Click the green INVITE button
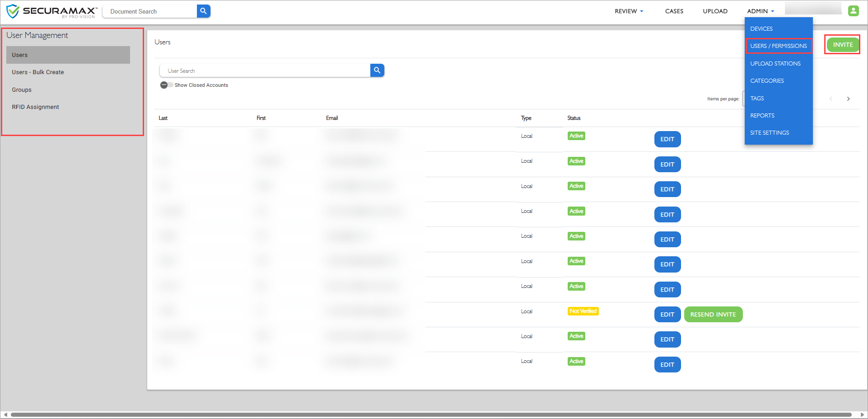 pyautogui.click(x=842, y=44)
